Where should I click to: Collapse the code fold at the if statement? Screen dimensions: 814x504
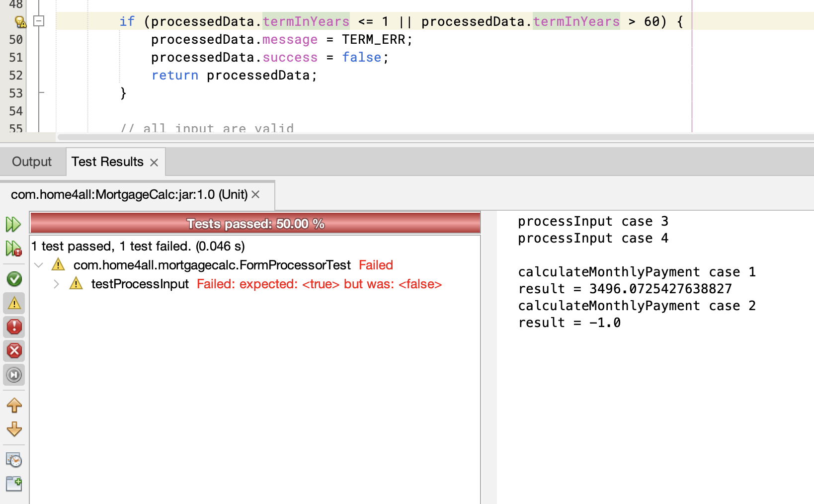click(x=39, y=21)
